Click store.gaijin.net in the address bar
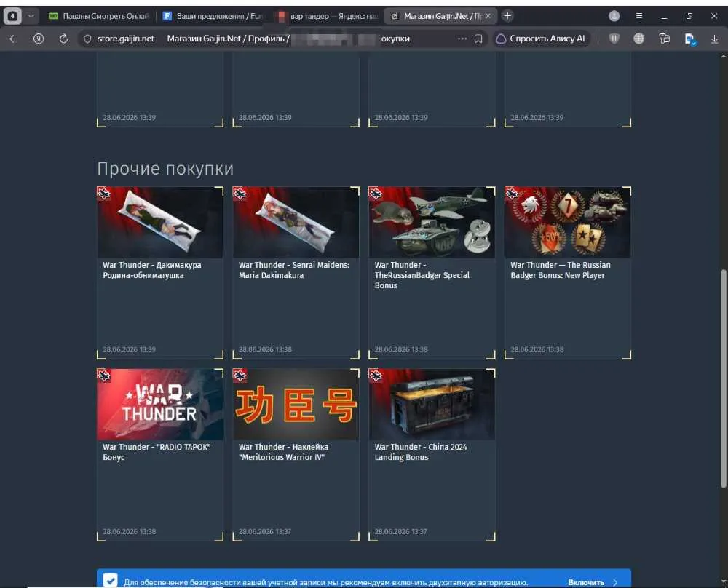The image size is (728, 588). coord(126,39)
